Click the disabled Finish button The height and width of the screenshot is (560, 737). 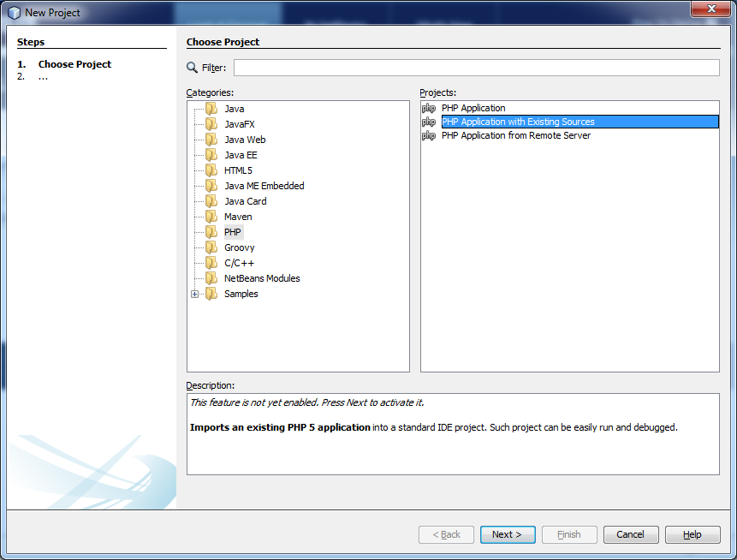tap(569, 534)
